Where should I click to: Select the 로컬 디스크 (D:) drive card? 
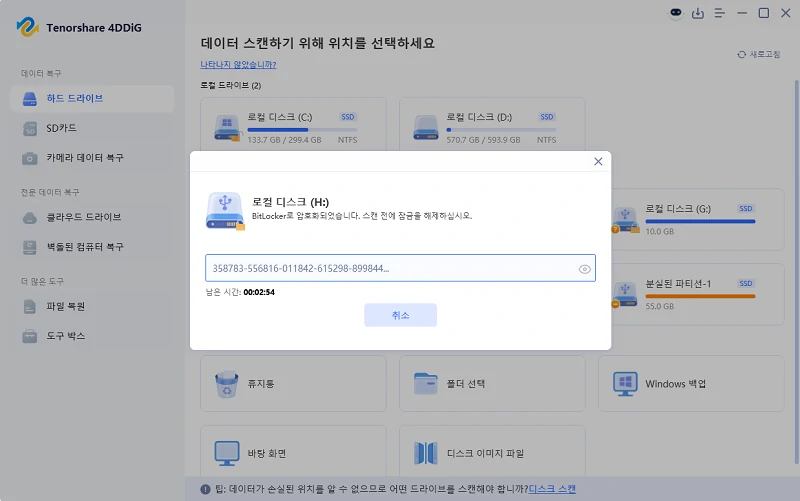click(492, 126)
